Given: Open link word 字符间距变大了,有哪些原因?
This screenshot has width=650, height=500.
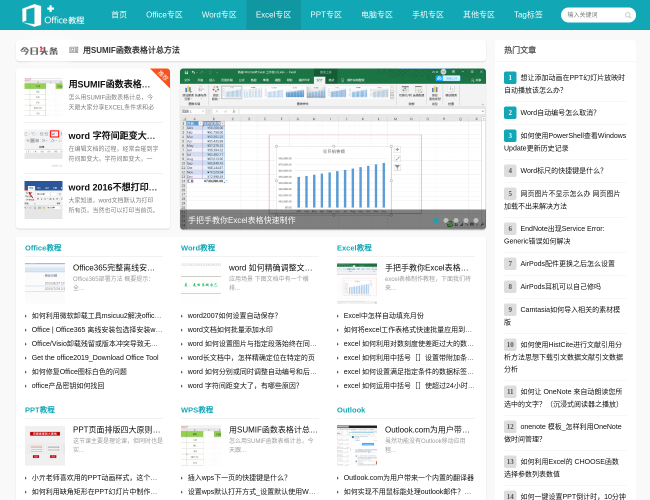Looking at the screenshot, I should tap(243, 386).
